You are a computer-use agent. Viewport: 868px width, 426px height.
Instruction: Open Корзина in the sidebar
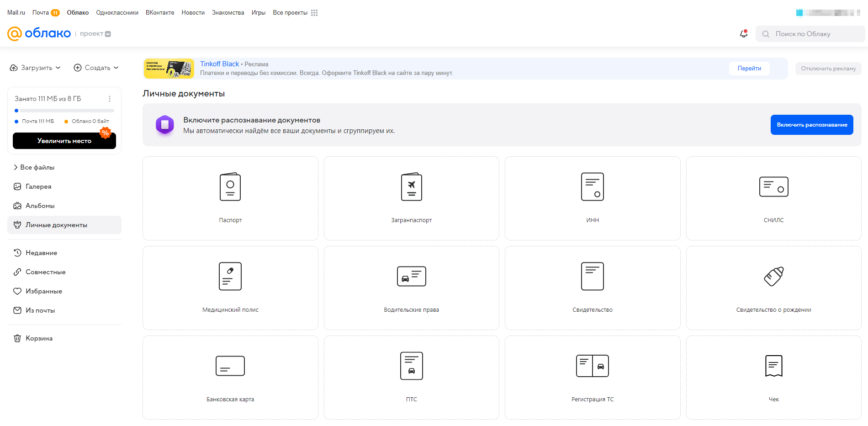click(x=39, y=338)
